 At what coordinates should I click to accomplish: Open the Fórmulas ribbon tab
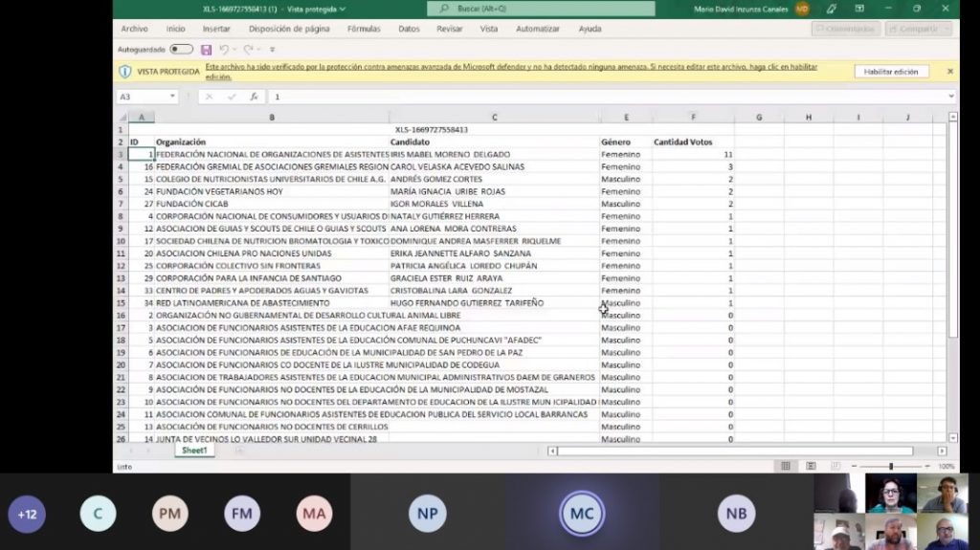(x=364, y=29)
